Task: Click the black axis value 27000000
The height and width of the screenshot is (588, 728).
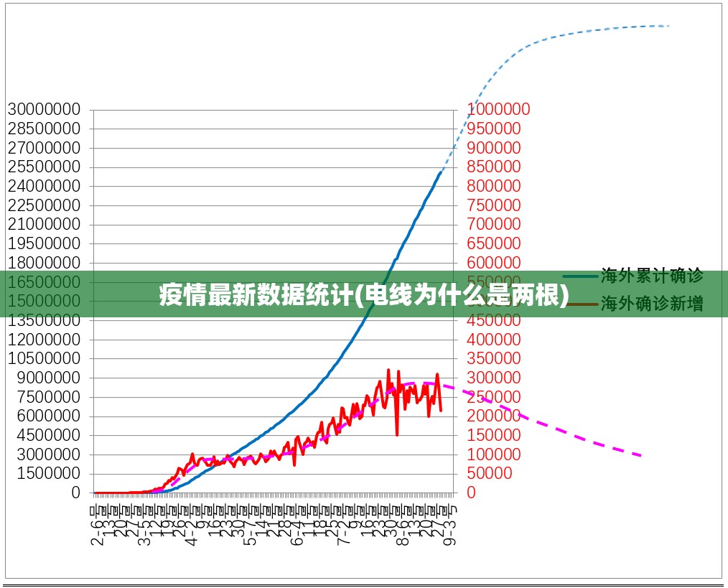Action: [44, 148]
